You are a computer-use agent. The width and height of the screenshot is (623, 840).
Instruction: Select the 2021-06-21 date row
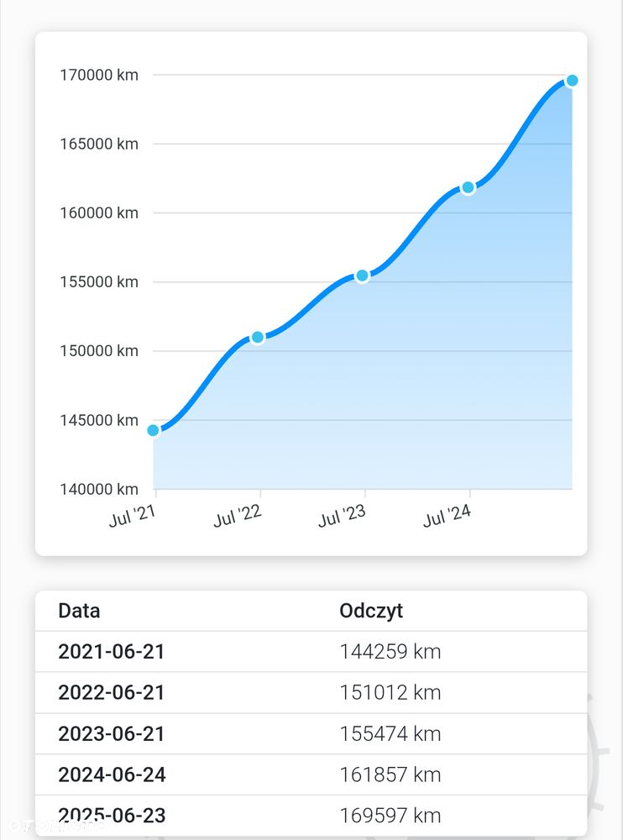[x=111, y=652]
